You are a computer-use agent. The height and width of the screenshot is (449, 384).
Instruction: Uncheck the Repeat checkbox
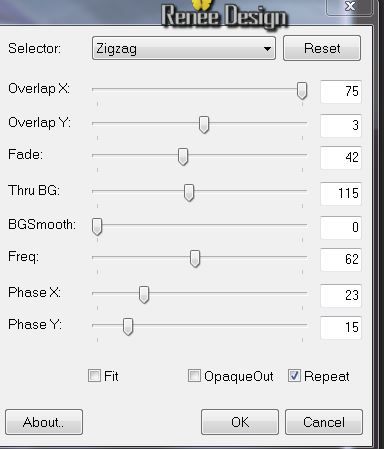click(x=294, y=376)
